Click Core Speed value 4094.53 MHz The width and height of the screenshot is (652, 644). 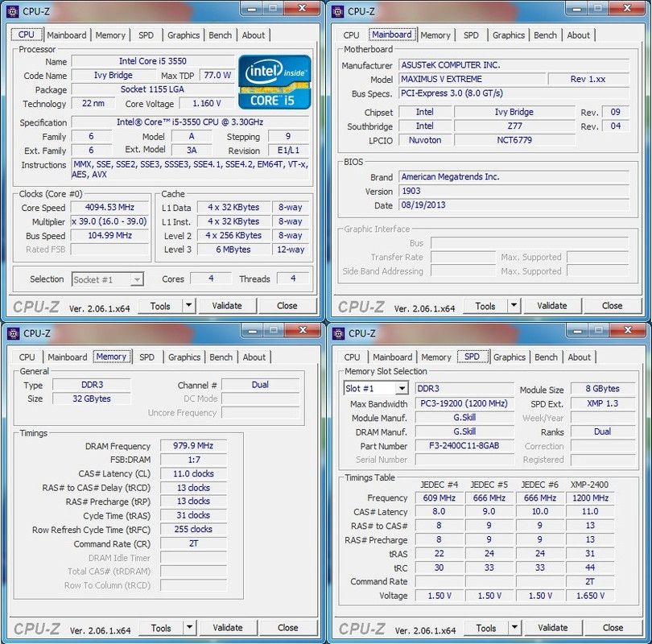pyautogui.click(x=109, y=207)
